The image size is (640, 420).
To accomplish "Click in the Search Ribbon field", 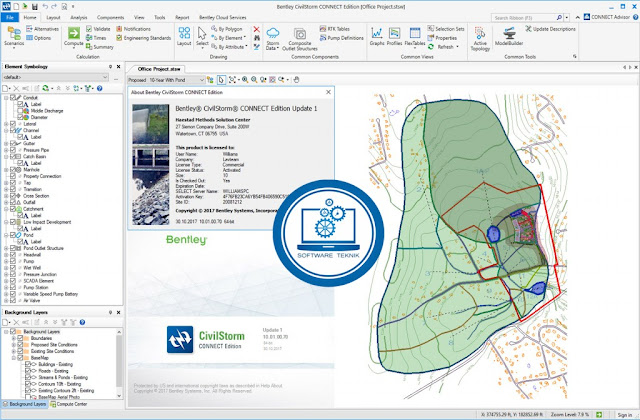I will 524,18.
